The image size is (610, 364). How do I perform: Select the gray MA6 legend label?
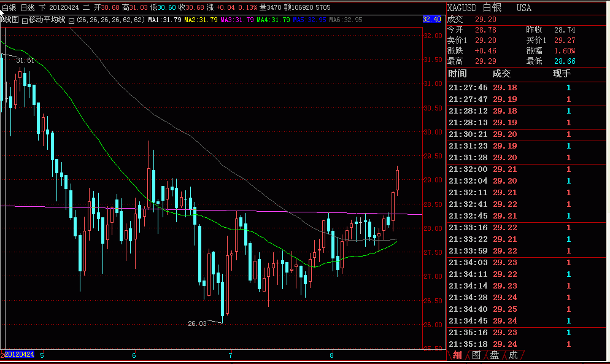tap(346, 20)
